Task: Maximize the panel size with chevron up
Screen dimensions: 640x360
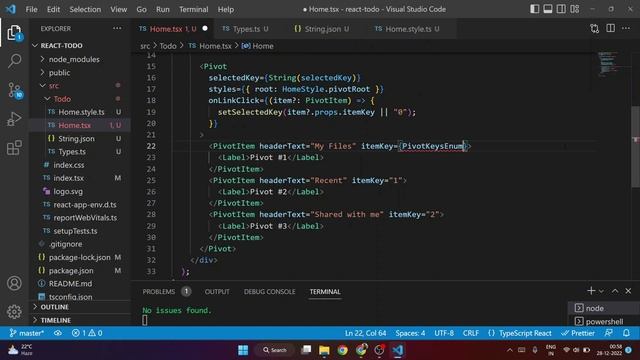Action: [x=615, y=291]
